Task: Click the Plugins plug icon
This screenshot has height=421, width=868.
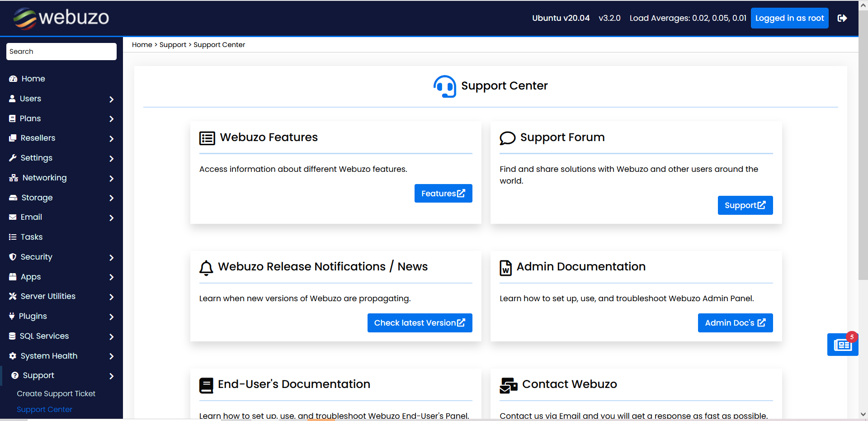Action: pyautogui.click(x=12, y=316)
